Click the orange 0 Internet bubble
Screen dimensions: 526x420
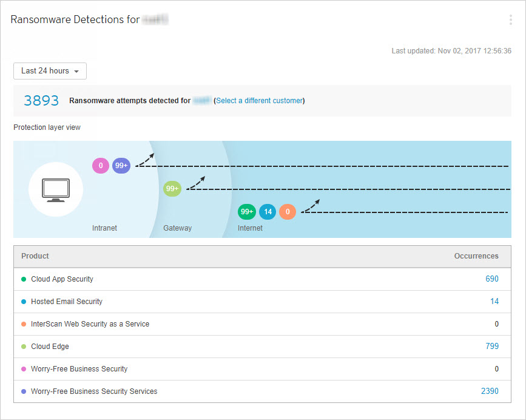[288, 212]
